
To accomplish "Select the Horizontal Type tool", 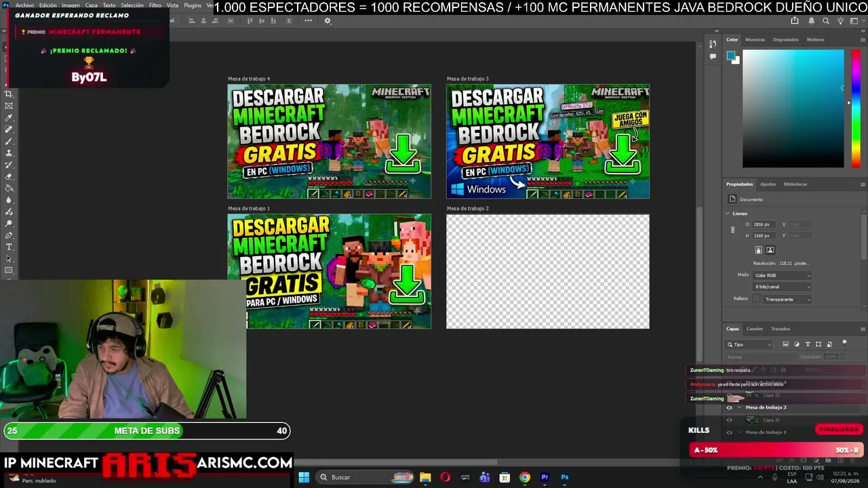I will [x=9, y=247].
